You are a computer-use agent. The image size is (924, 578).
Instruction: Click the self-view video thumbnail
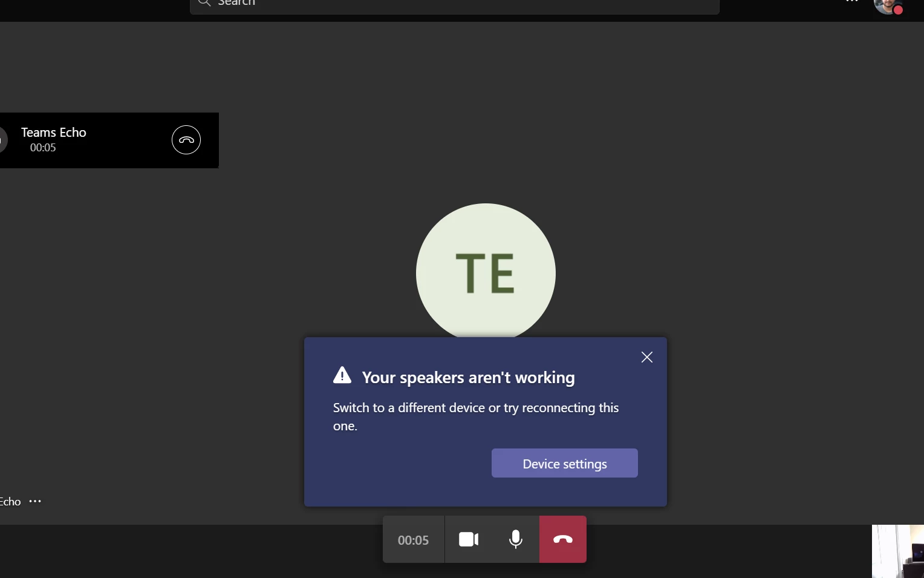click(898, 551)
